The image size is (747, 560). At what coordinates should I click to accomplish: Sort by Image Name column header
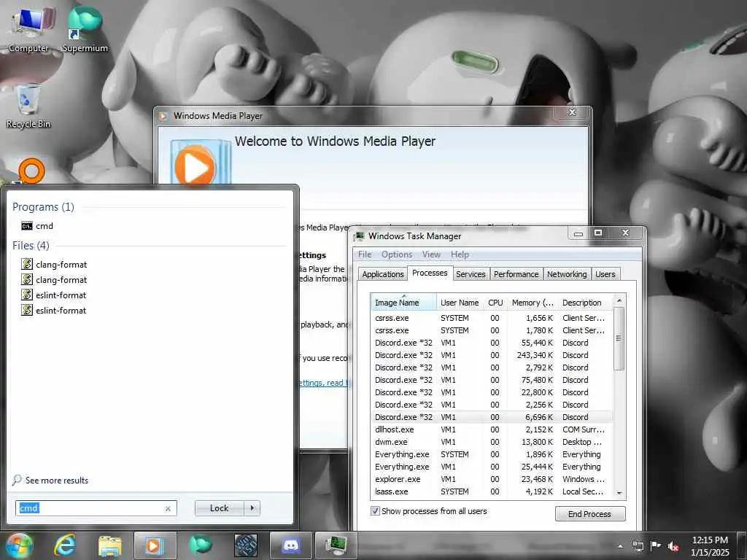tap(403, 303)
